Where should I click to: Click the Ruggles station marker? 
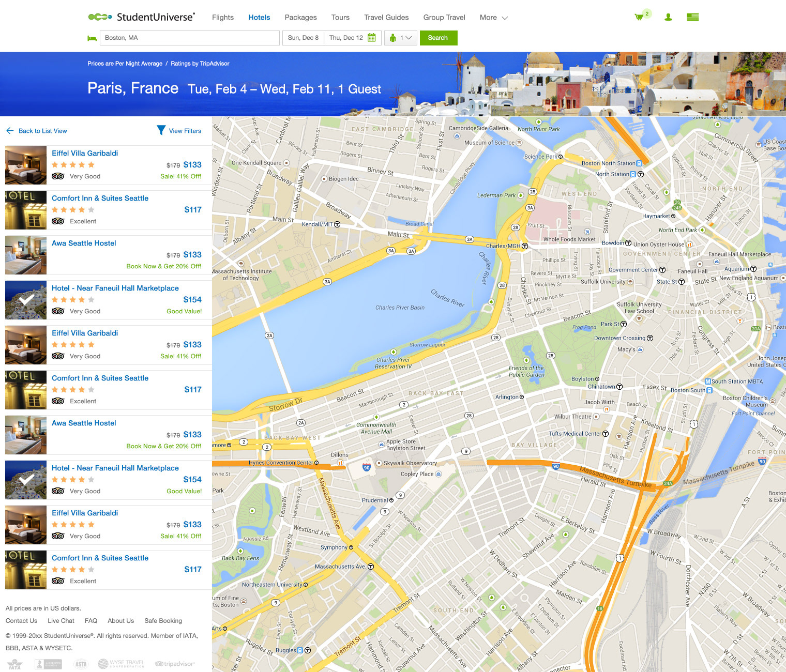[307, 650]
